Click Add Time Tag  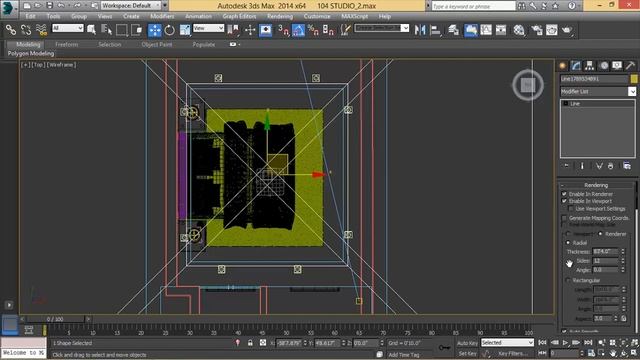click(404, 355)
